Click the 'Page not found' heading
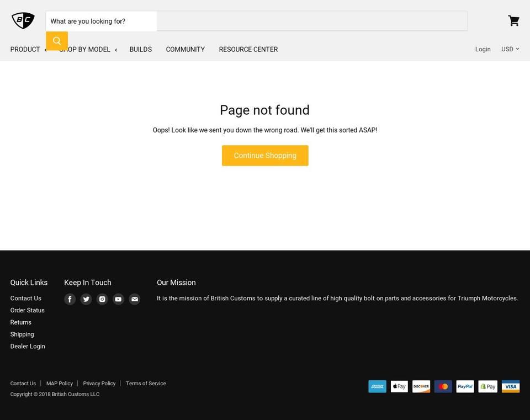Image resolution: width=530 pixels, height=420 pixels. (264, 110)
